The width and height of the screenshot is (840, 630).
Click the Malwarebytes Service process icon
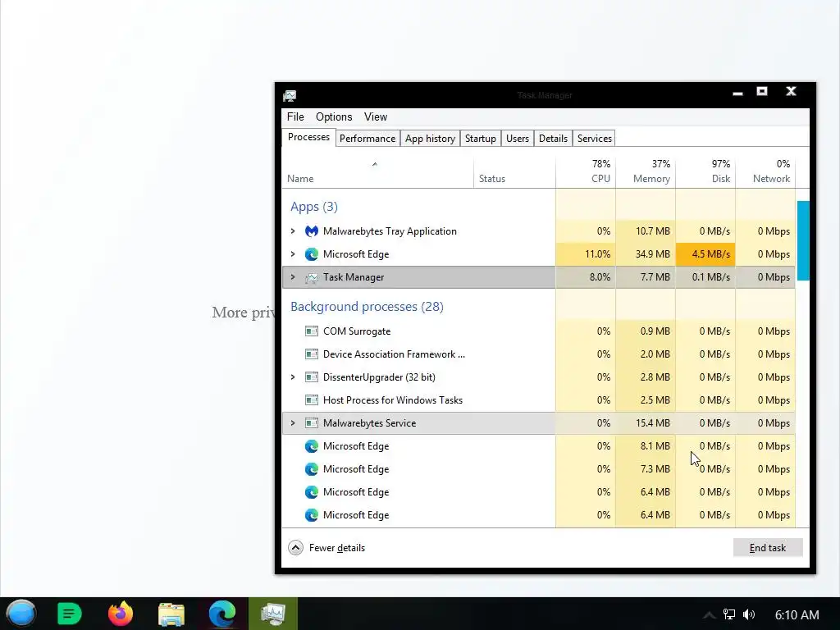[x=311, y=423]
